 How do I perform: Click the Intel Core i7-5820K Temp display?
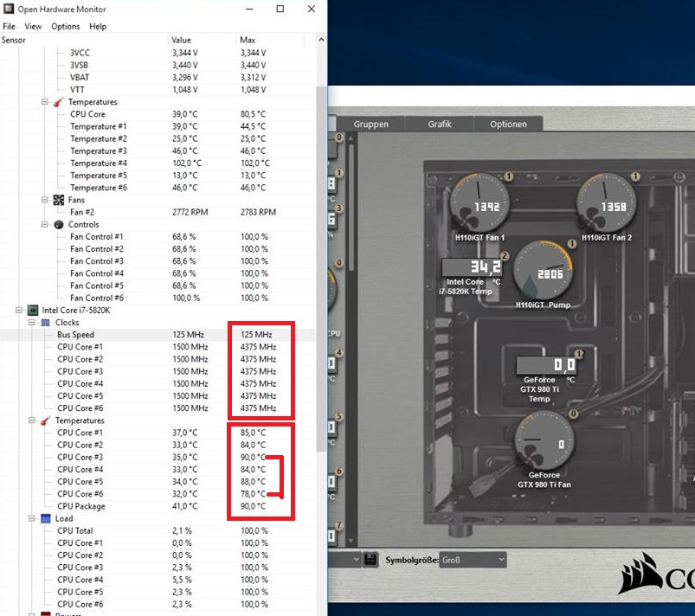472,266
